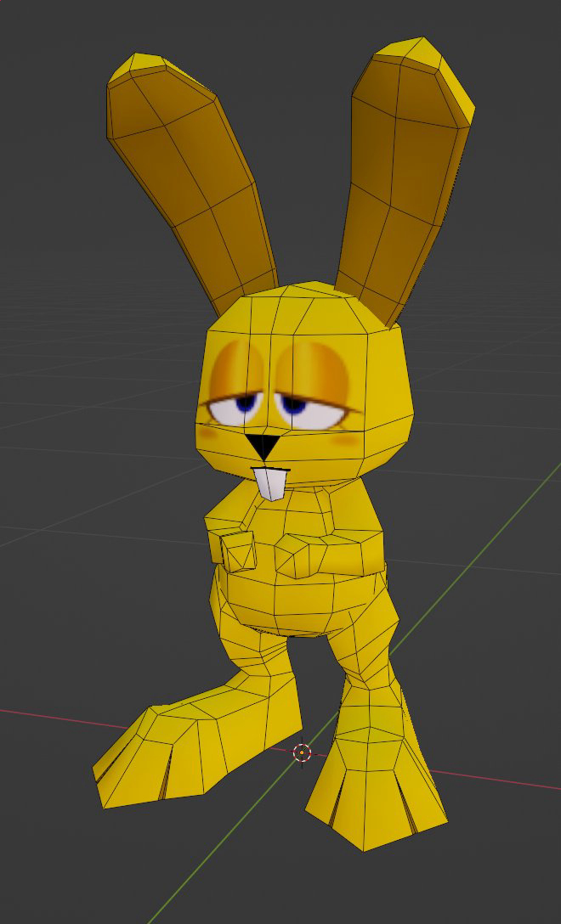561x924 pixels.
Task: Click the rabbit's white buck teeth
Action: pos(271,483)
